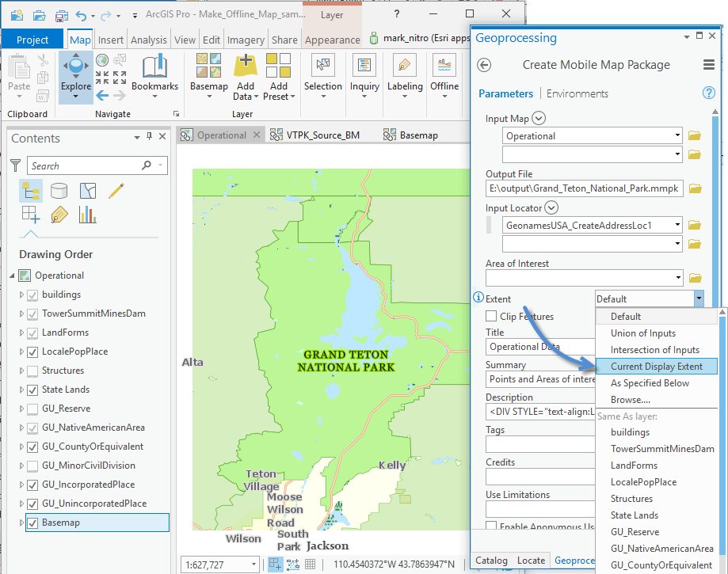The image size is (728, 574).
Task: Open the Labeling tools group
Action: coord(405,75)
